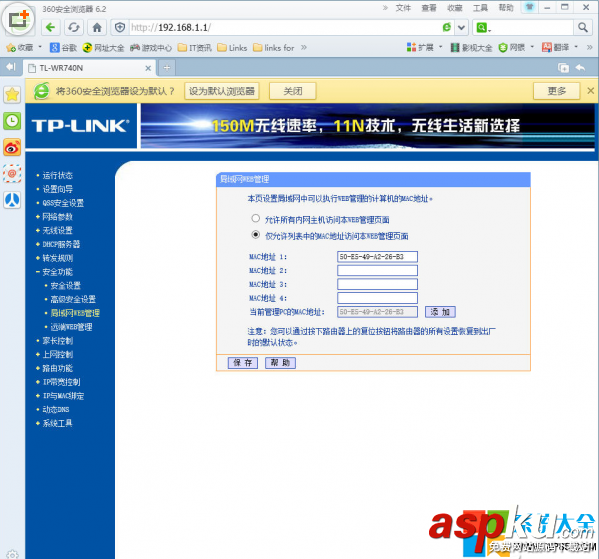Click the 关闭 button in notification bar

[293, 91]
